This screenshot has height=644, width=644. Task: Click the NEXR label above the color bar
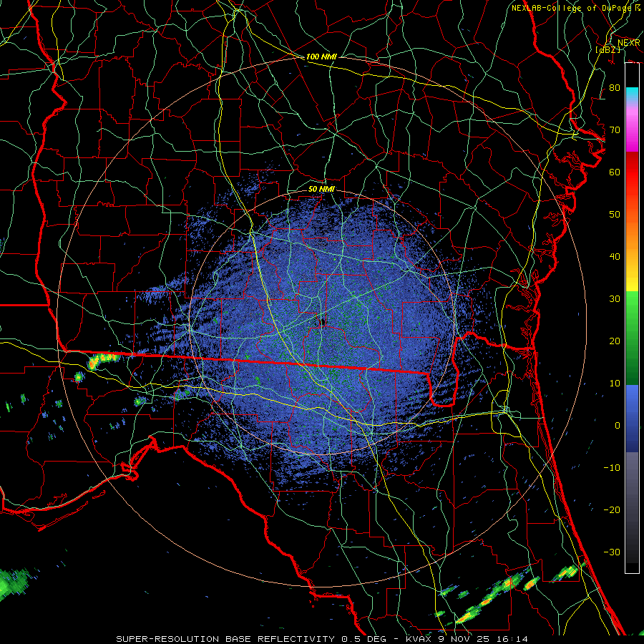629,43
